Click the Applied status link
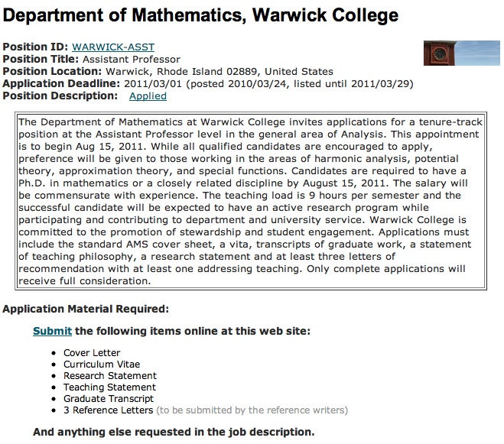 148,96
